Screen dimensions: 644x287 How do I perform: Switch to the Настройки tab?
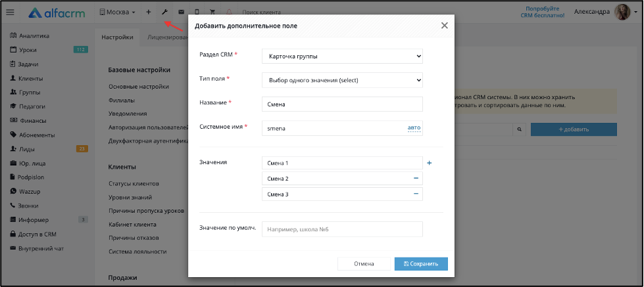118,37
